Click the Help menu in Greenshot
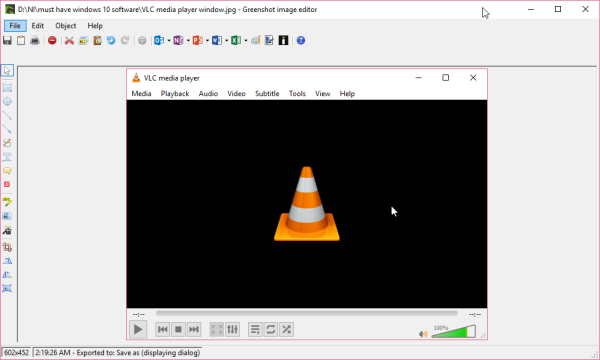 [95, 26]
